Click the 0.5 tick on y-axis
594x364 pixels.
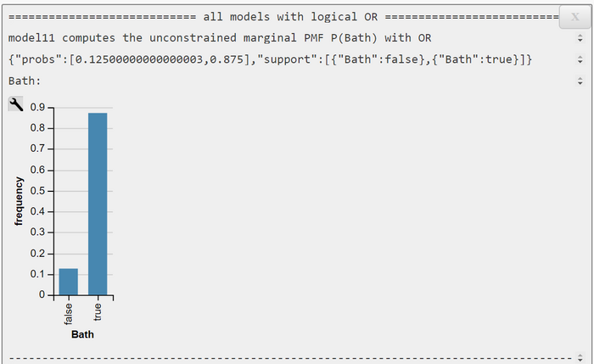(x=37, y=191)
